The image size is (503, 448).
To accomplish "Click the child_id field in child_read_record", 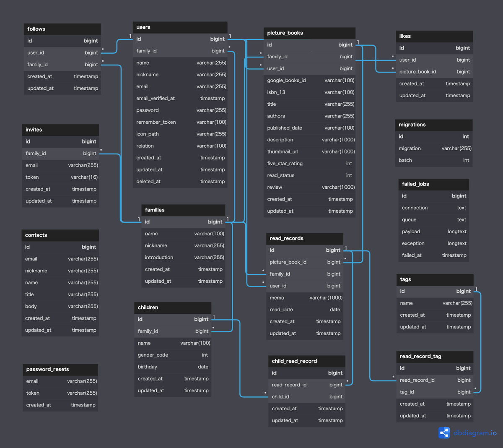I will pos(306,396).
